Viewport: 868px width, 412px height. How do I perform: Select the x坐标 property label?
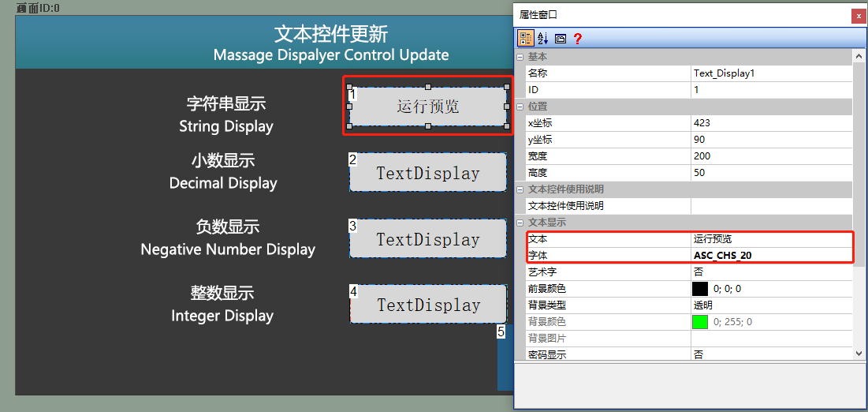(540, 122)
